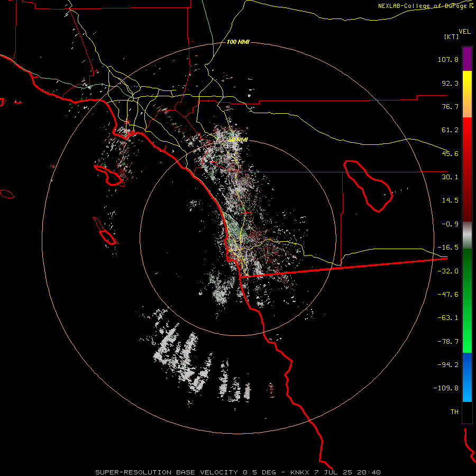Viewport: 476px width, 476px height.
Task: Select the -63.1 legend value
Action: point(448,318)
